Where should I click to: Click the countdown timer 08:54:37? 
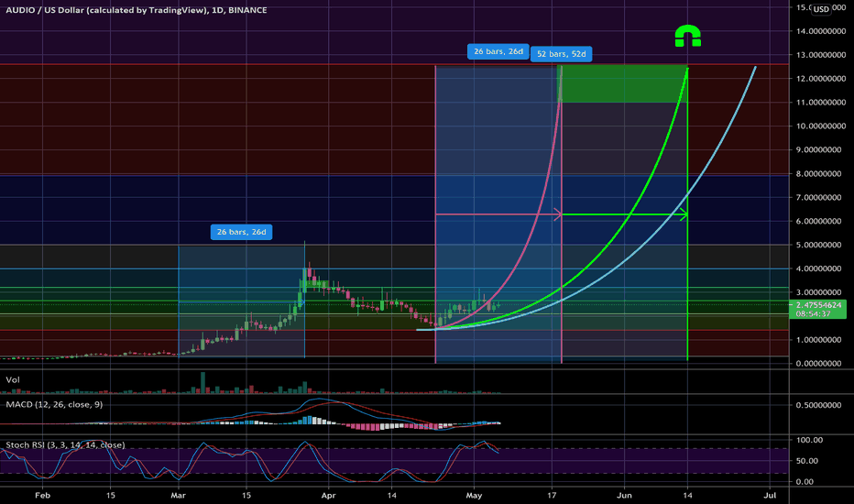[x=813, y=313]
